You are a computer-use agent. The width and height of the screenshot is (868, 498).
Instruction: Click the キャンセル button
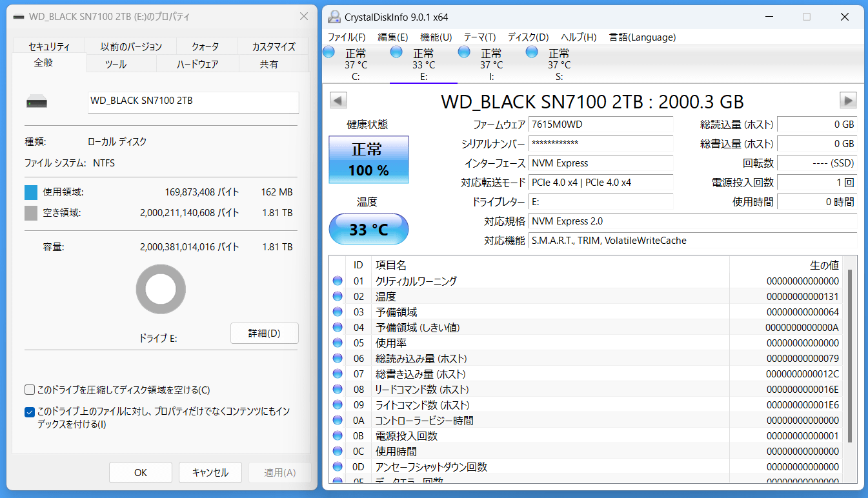[x=210, y=472]
